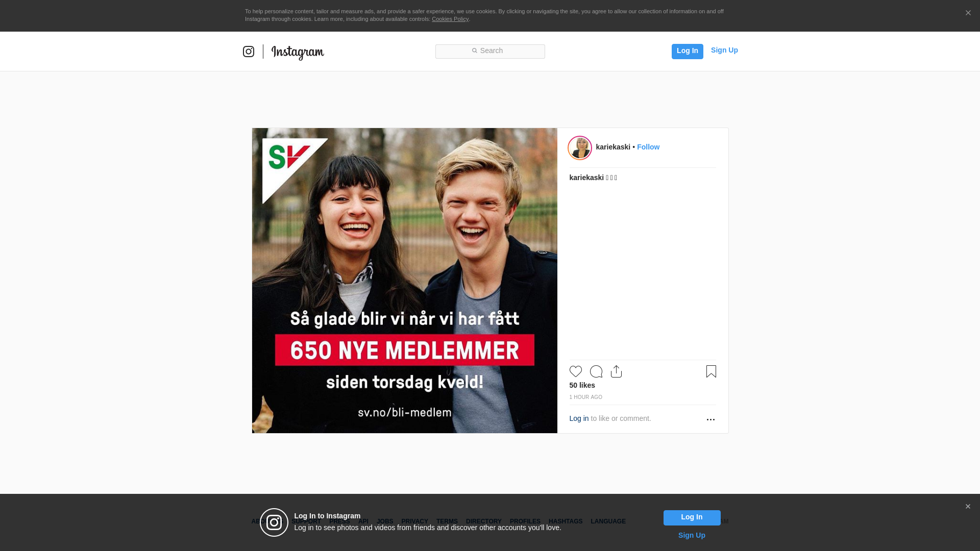Save post with bookmark icon

click(711, 371)
